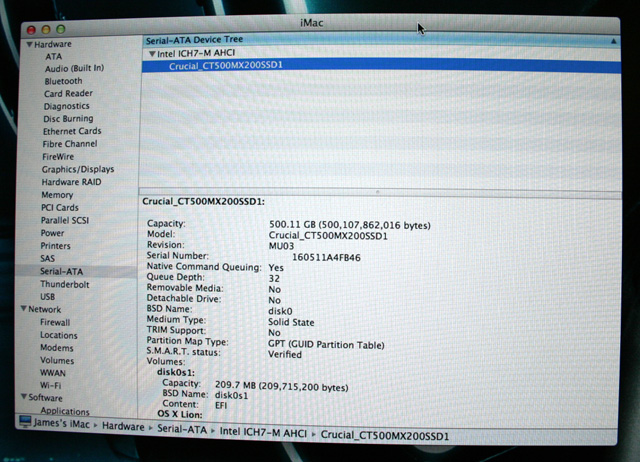The width and height of the screenshot is (640, 462).
Task: Click the iMac window title
Action: (x=312, y=22)
